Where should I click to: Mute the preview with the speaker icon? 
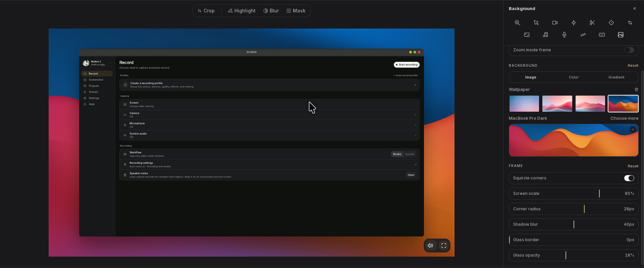coord(430,246)
